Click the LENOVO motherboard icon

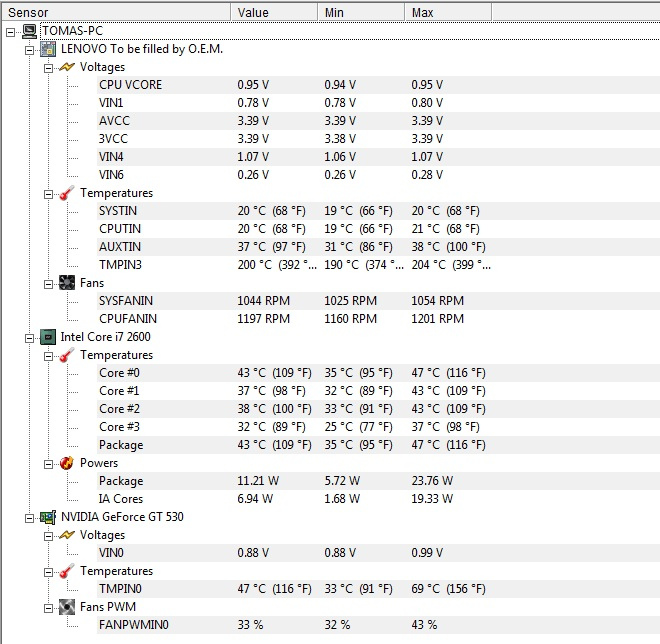click(48, 49)
